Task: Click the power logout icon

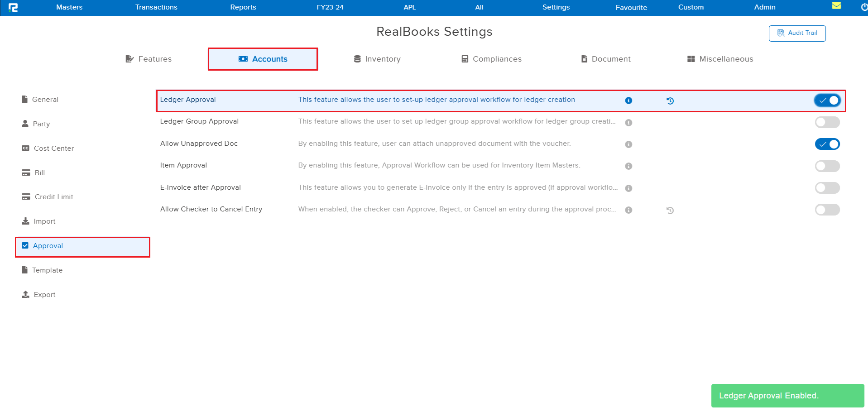Action: (x=864, y=7)
